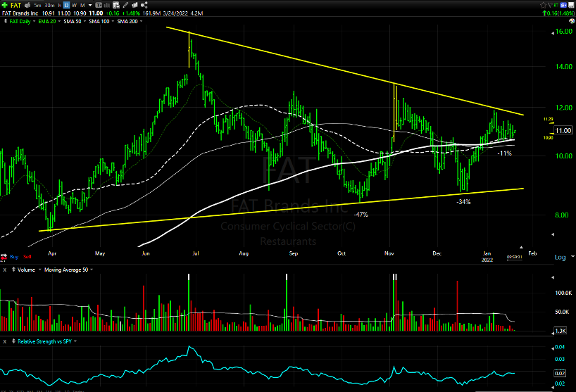Select the pencil drawing tools icon

(125, 5)
